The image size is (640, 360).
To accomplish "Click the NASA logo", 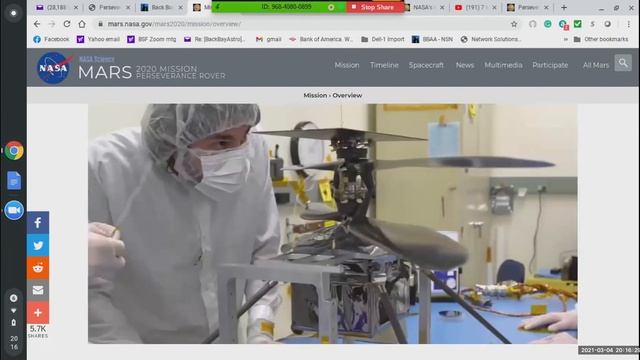I will [53, 68].
